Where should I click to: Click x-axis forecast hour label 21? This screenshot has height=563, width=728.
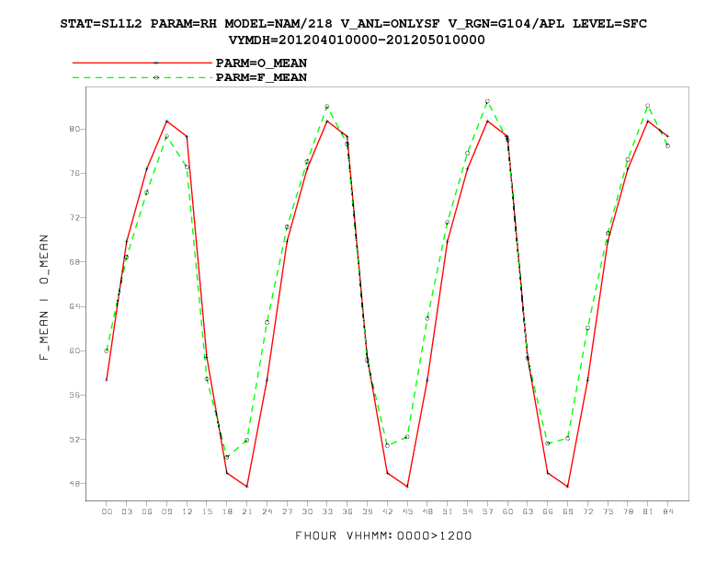(x=247, y=511)
